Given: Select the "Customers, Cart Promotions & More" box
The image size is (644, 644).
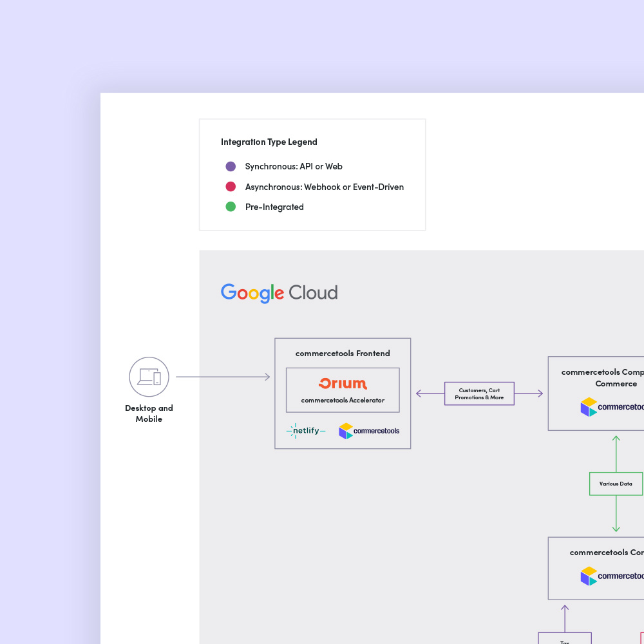Looking at the screenshot, I should pos(479,393).
